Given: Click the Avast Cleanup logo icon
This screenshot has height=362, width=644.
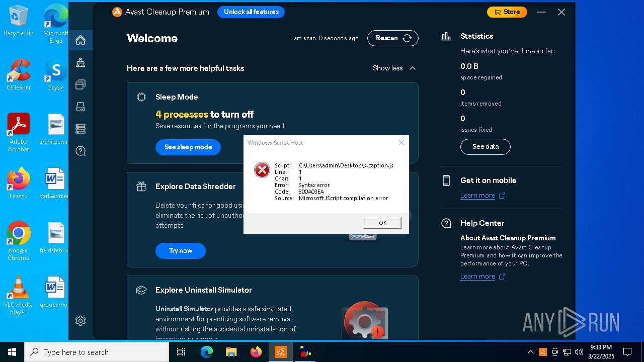Looking at the screenshot, I should (x=117, y=12).
